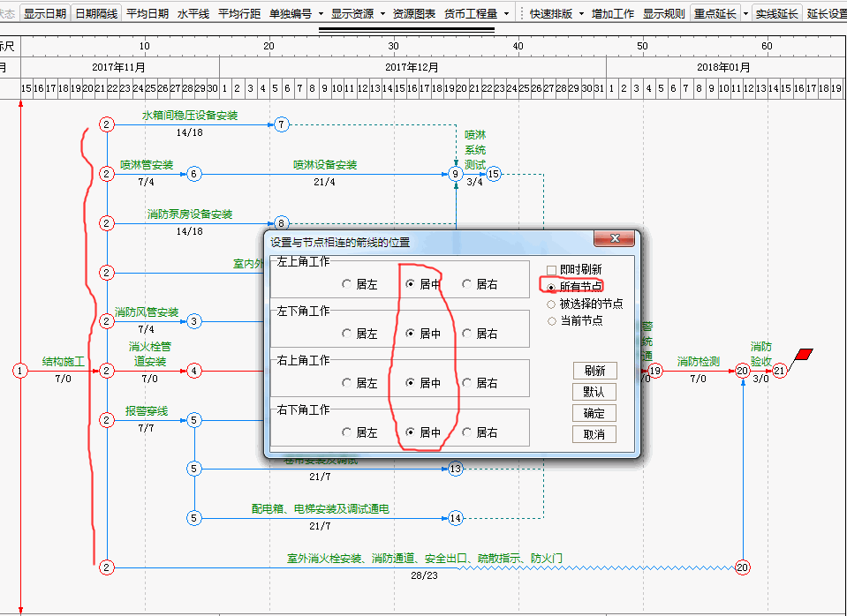Open 单独编号 dropdown arrow
The width and height of the screenshot is (847, 616).
coord(321,13)
